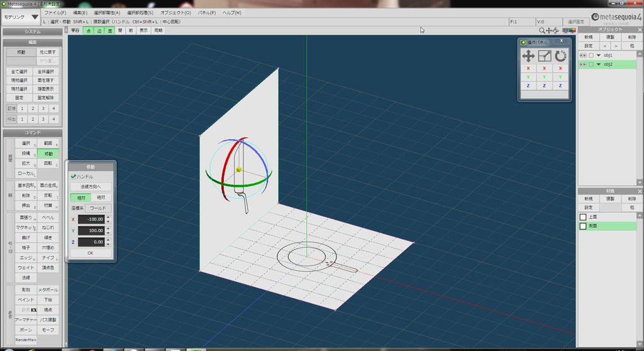Viewport: 644px width, 351px height.
Task: Click the blue Z under the scale icon
Action: point(544,86)
